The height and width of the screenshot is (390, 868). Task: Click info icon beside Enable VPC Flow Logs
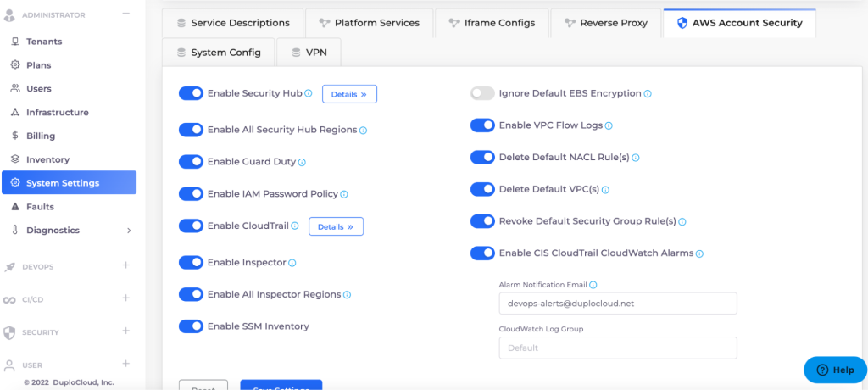609,125
